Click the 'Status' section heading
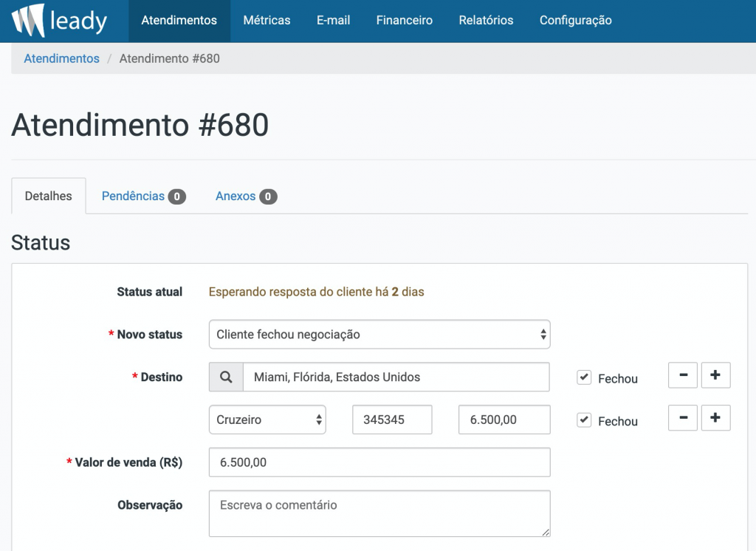Screen dimensions: 756x551 click(41, 243)
